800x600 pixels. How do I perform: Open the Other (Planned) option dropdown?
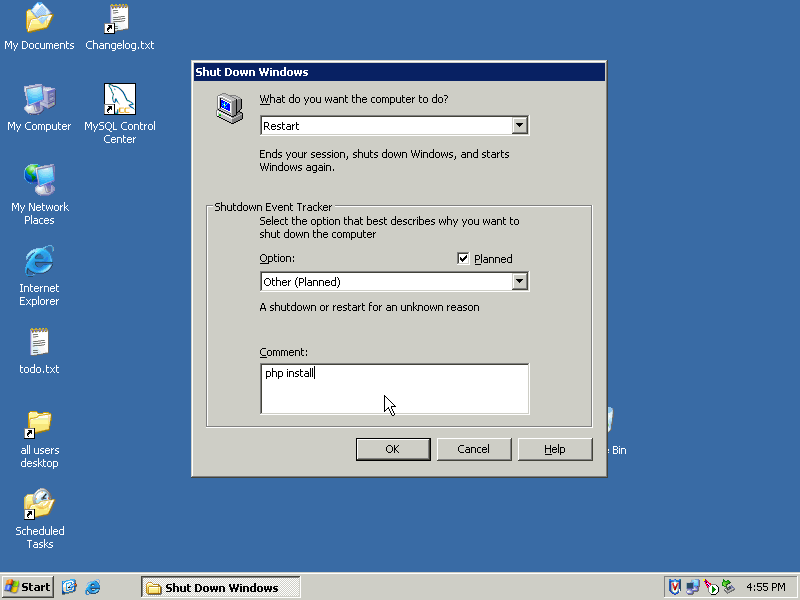tap(519, 282)
